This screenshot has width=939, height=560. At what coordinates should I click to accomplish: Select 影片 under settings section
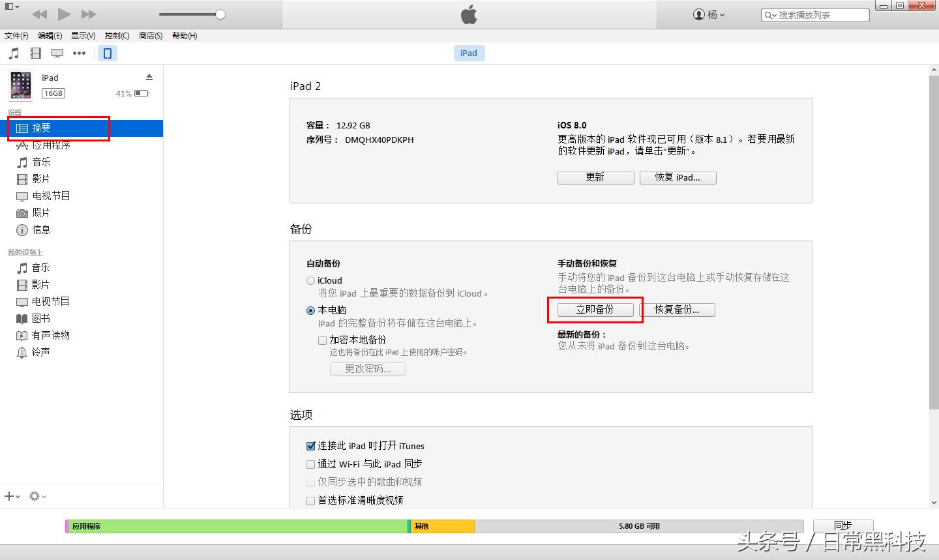(x=82, y=179)
